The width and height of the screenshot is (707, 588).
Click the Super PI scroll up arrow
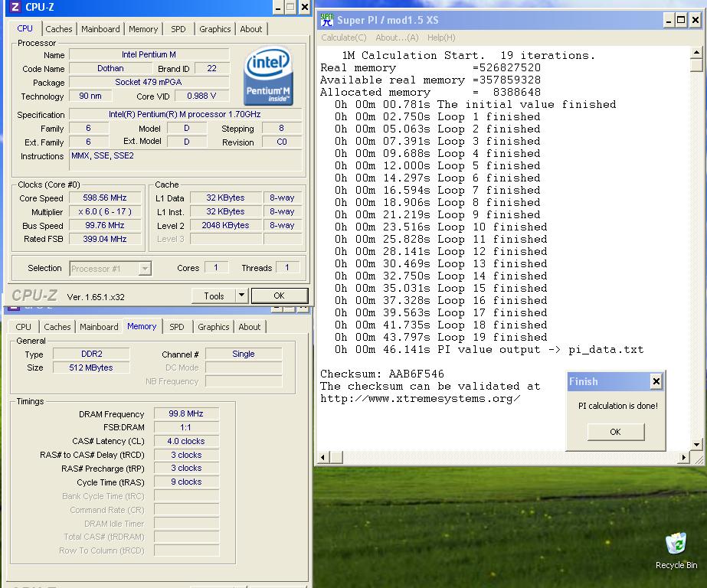pos(696,53)
